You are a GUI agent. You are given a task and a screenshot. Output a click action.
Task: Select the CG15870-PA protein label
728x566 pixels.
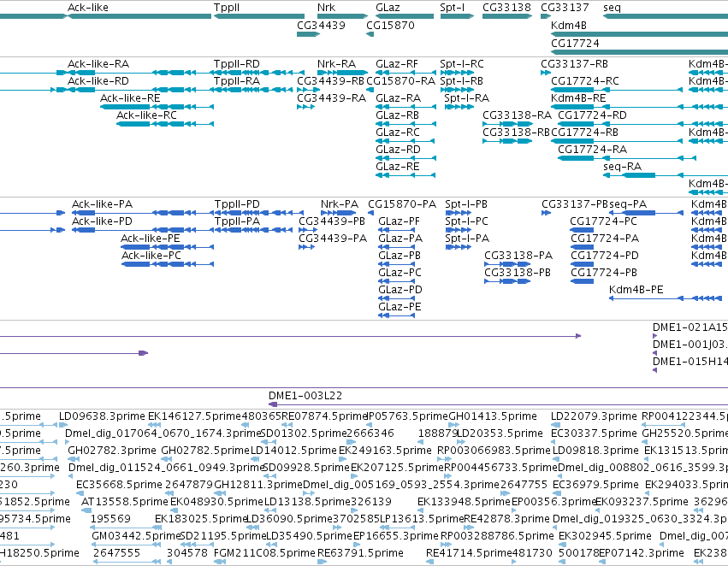402,204
